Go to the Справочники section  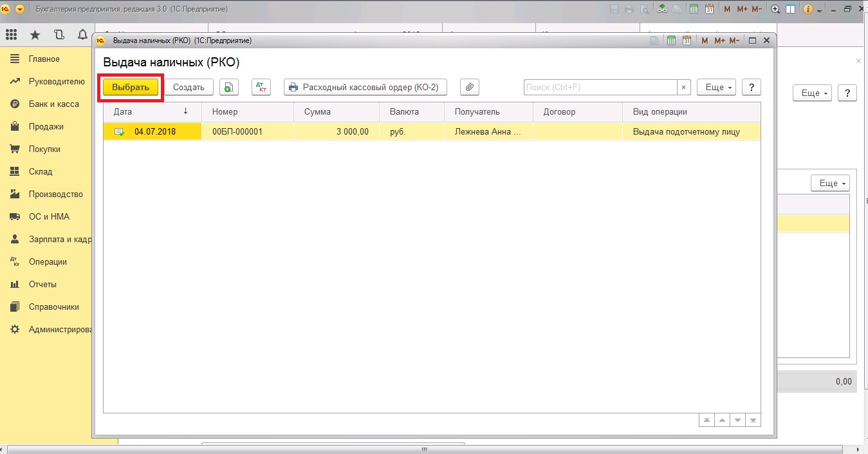53,307
